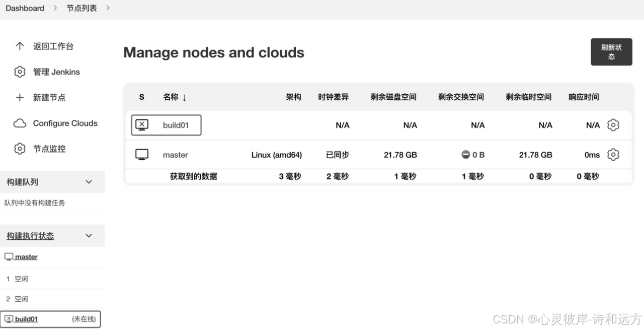Sort by 架构 column header
This screenshot has width=644, height=330.
(293, 97)
